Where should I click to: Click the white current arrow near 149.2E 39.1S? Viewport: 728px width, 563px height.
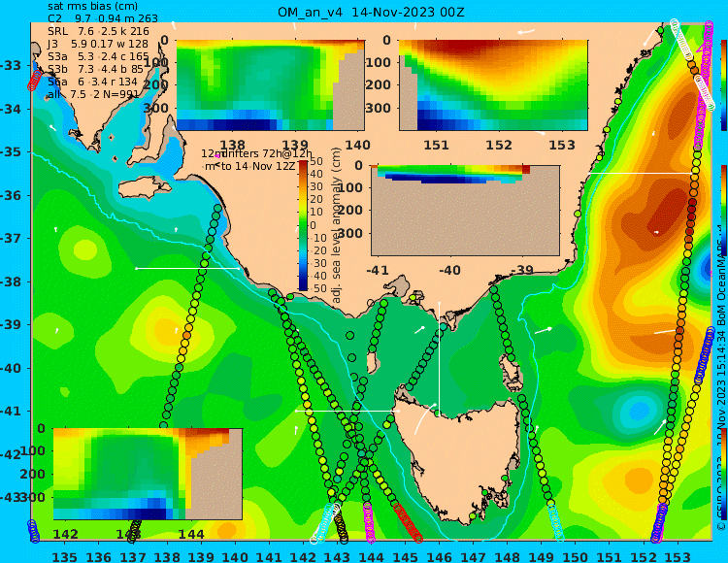[544, 330]
